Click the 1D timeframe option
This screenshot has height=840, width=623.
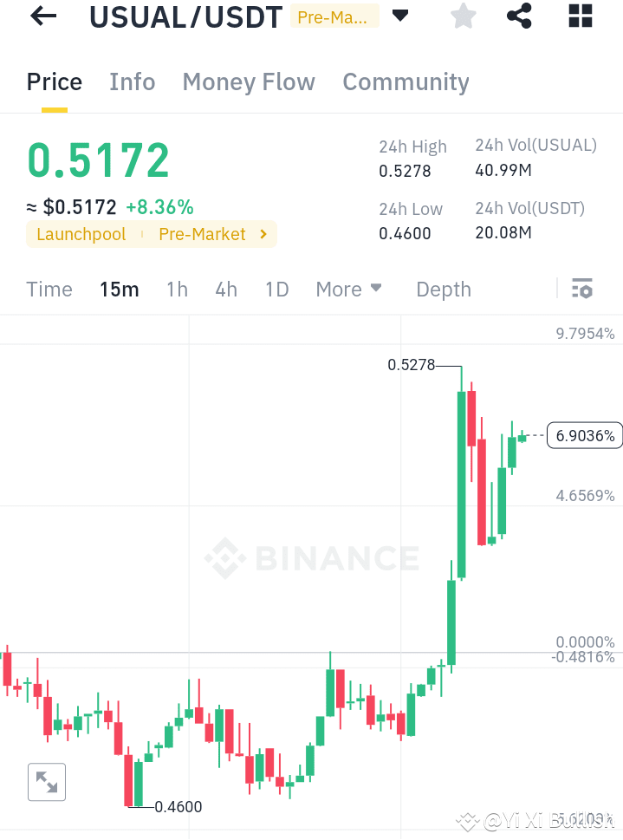coord(276,289)
